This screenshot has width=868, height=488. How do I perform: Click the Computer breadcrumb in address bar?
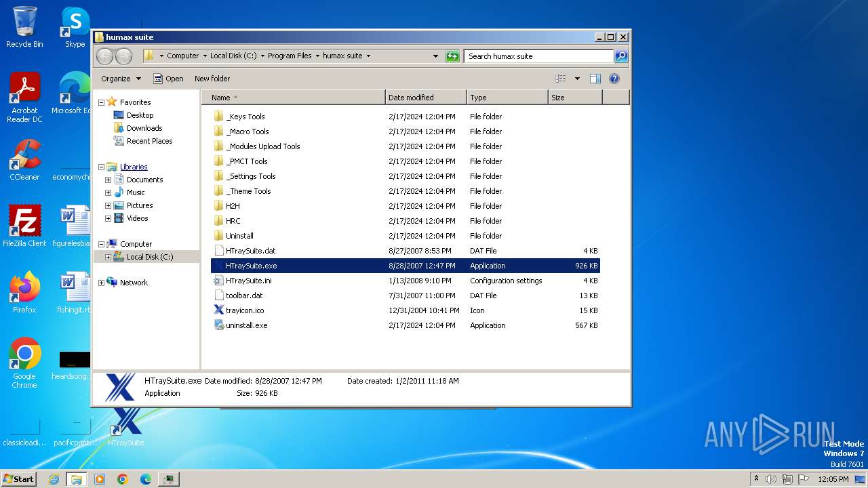click(x=183, y=56)
